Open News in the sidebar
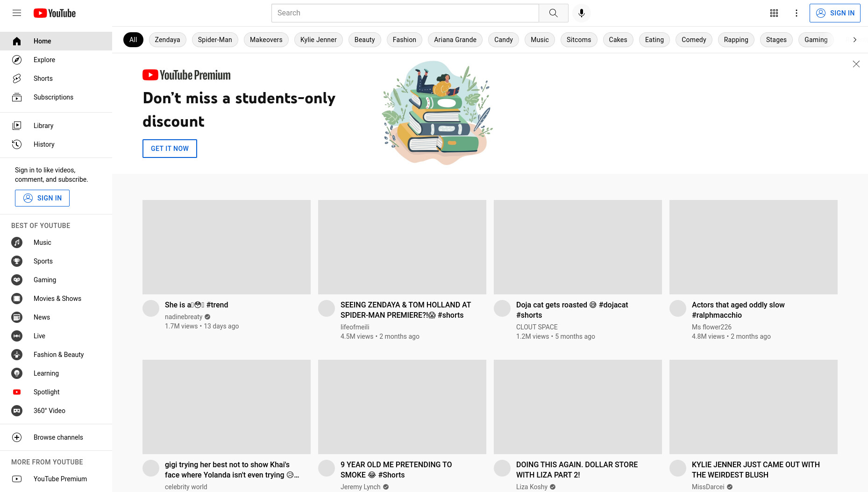This screenshot has width=868, height=492. pyautogui.click(x=56, y=317)
